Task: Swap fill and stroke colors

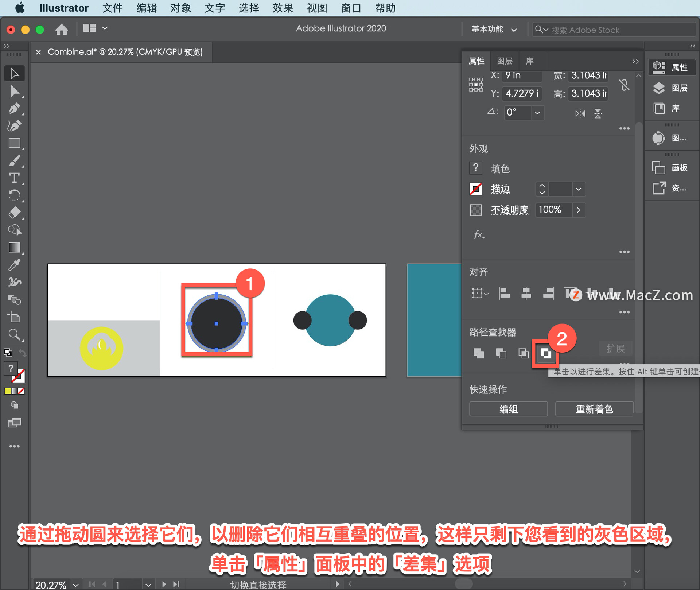Action: tap(23, 353)
